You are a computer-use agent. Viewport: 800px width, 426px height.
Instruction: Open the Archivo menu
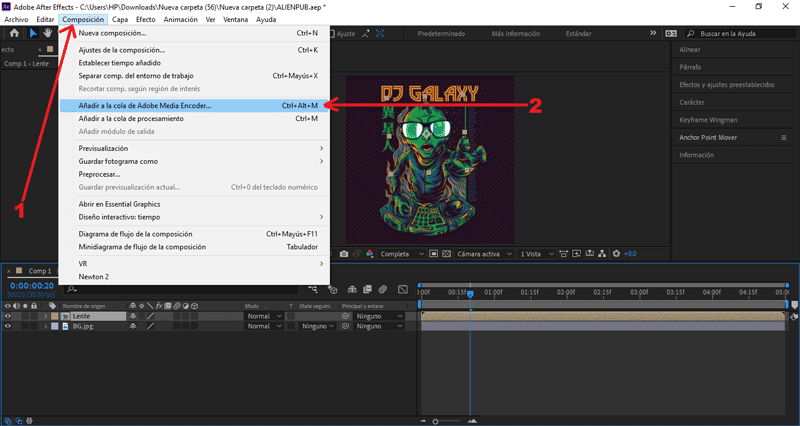(x=16, y=19)
